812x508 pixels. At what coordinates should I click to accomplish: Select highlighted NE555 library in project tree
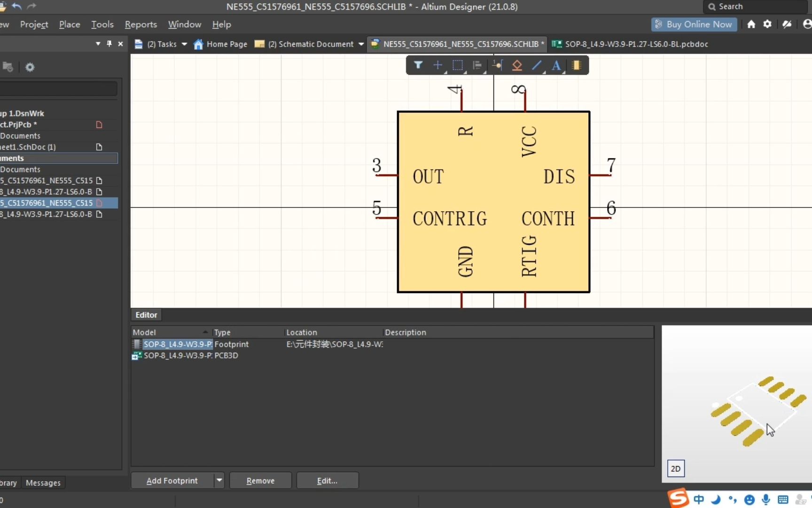point(58,203)
